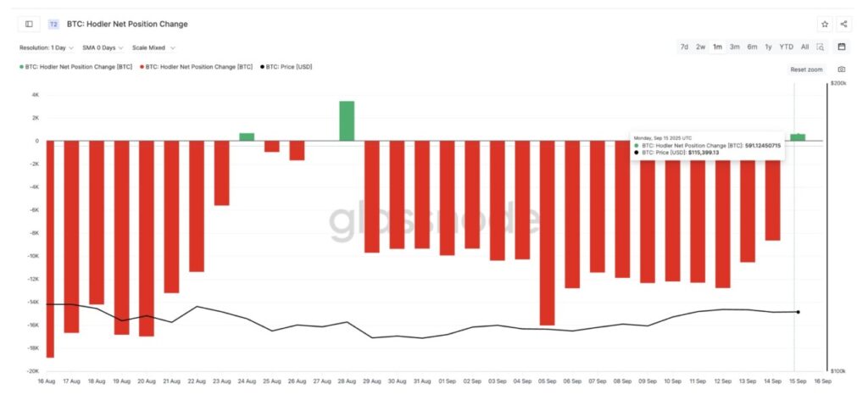Click the tall red 05 Sep bar
This screenshot has width=868, height=406.
coord(547,233)
